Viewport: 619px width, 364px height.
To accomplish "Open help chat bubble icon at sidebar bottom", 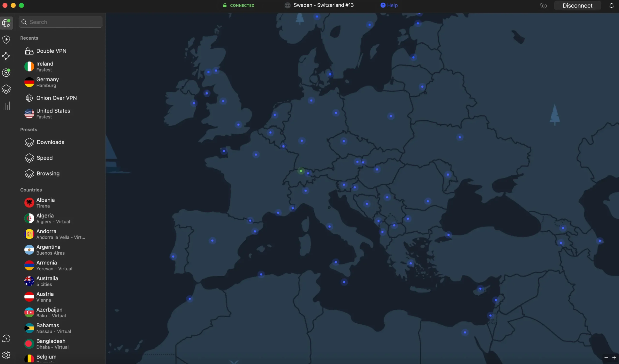I will point(6,338).
